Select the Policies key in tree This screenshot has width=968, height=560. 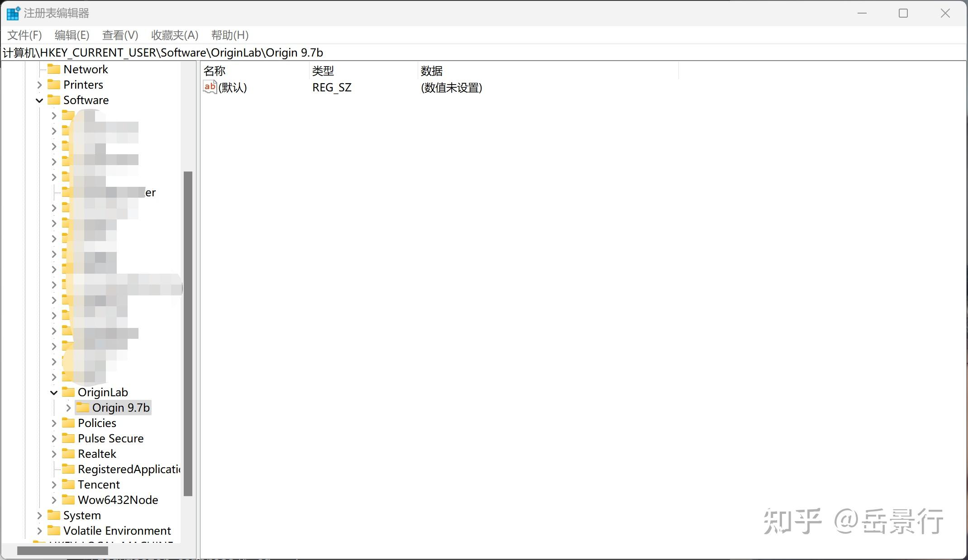(x=97, y=423)
